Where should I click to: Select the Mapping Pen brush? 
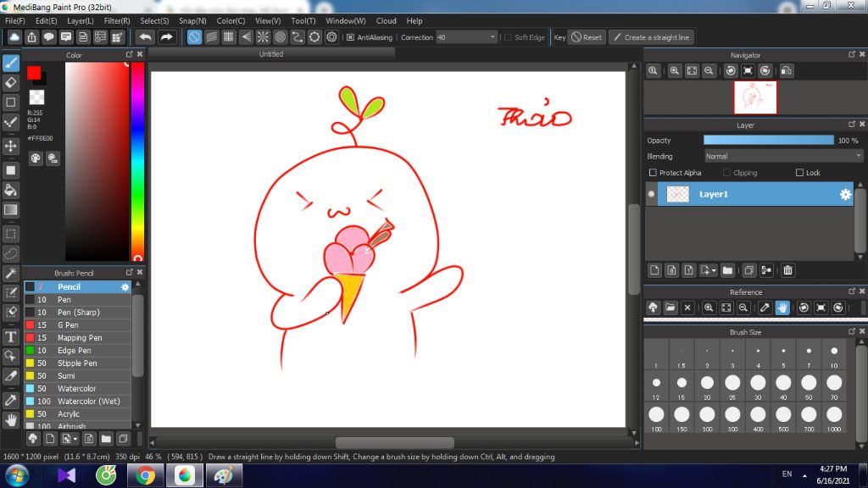point(77,338)
